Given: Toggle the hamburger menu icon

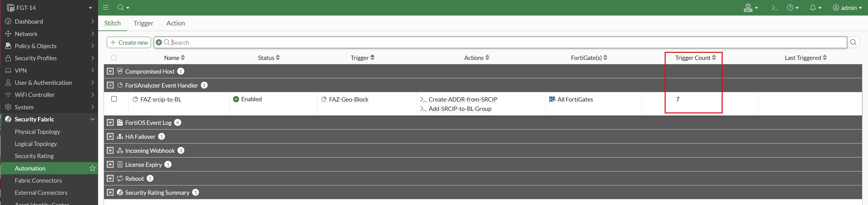Looking at the screenshot, I should coord(106,7).
